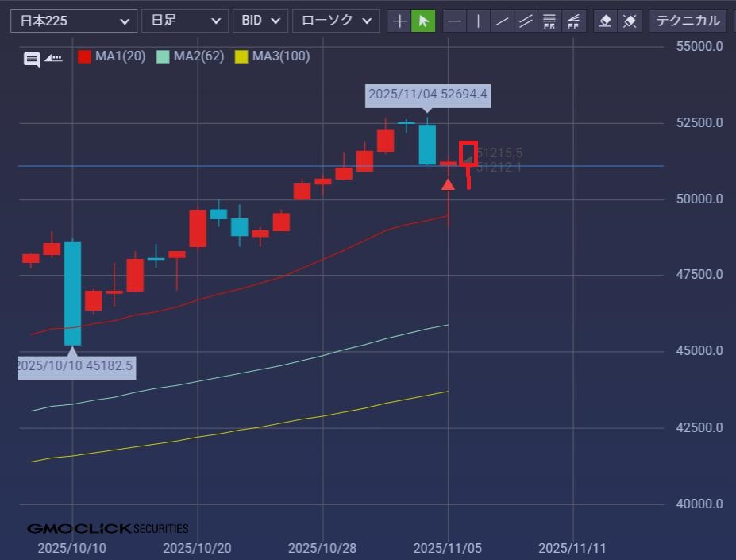The height and width of the screenshot is (560, 736).
Task: Open the BID price type dropdown
Action: coord(260,21)
